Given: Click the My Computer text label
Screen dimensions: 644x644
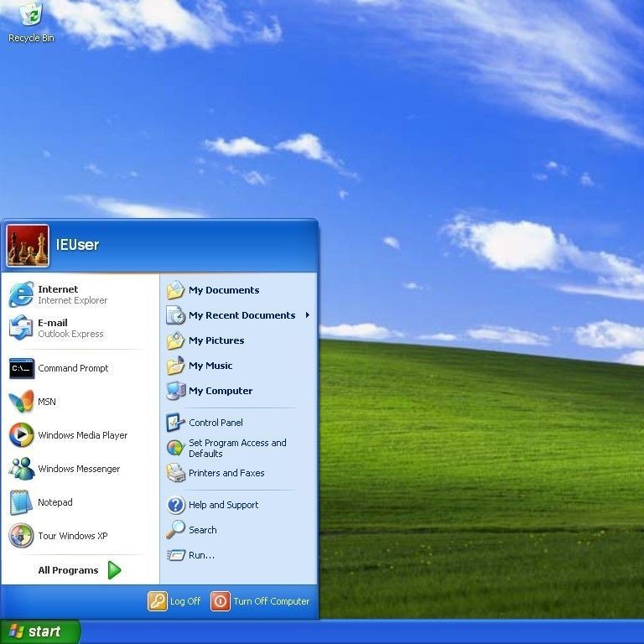Looking at the screenshot, I should click(x=221, y=391).
